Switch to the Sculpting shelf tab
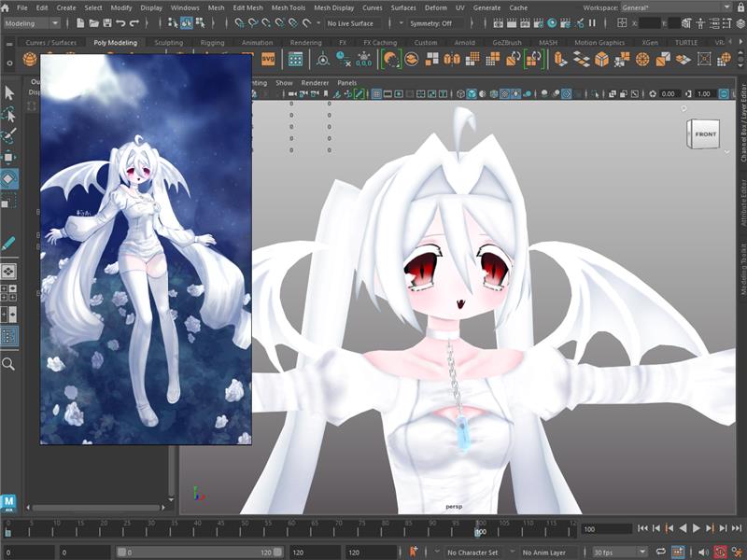The width and height of the screenshot is (747, 560). (x=169, y=42)
